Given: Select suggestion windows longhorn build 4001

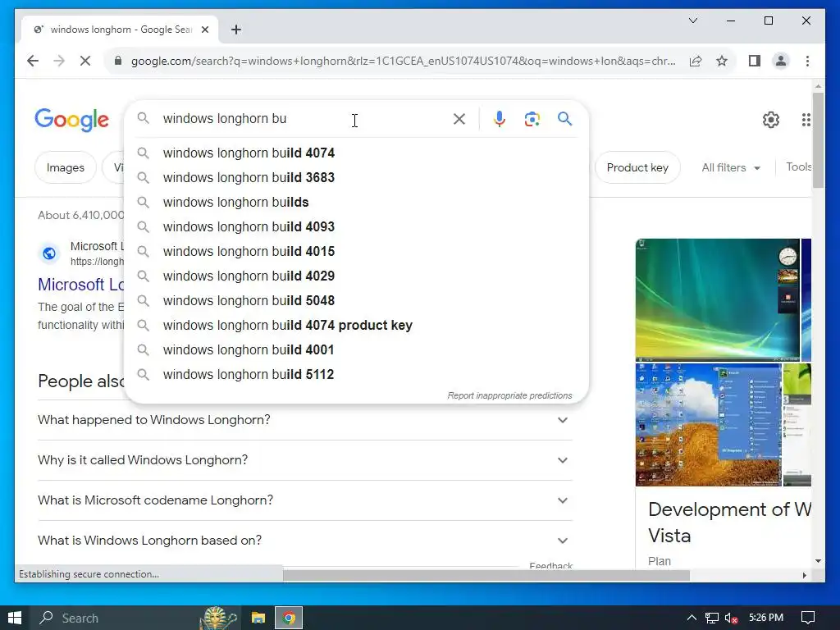Looking at the screenshot, I should tap(356, 349).
